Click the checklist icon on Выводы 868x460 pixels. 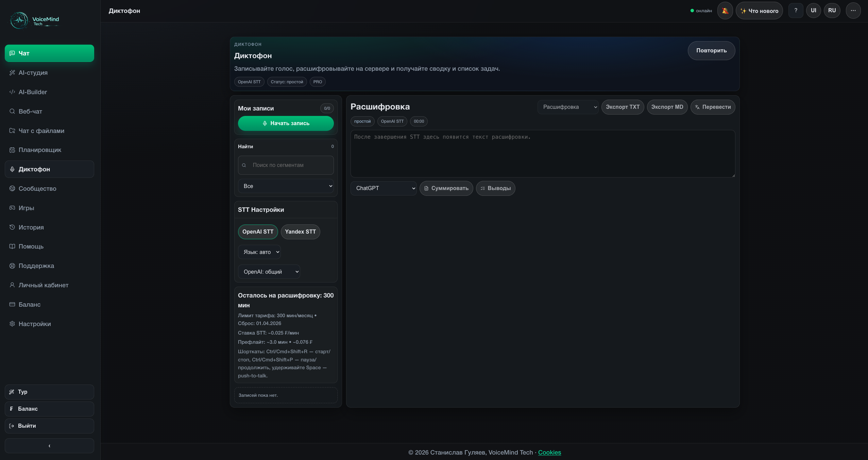click(x=482, y=188)
